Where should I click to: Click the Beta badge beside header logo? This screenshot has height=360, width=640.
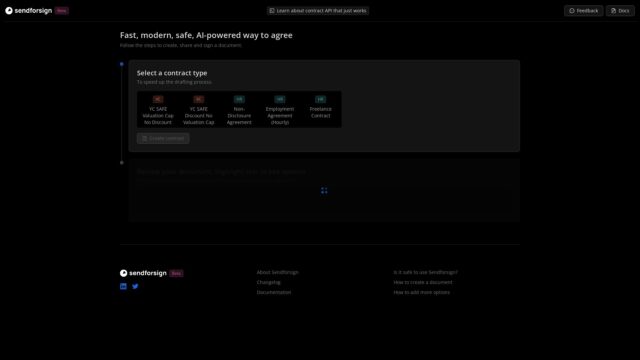(x=62, y=11)
